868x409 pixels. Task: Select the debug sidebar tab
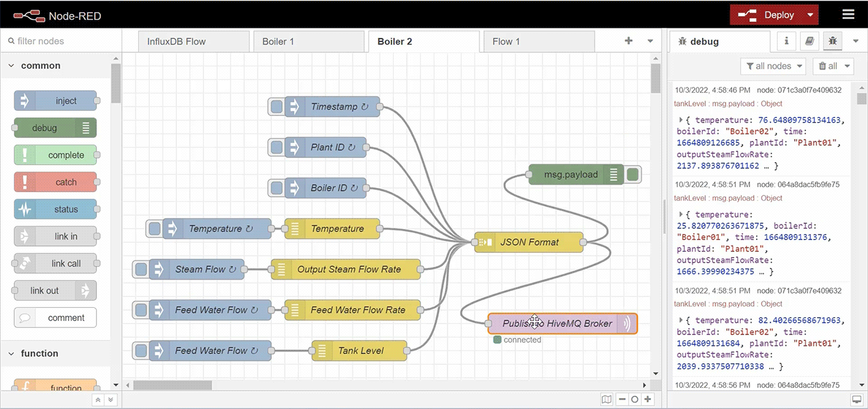[x=720, y=41]
